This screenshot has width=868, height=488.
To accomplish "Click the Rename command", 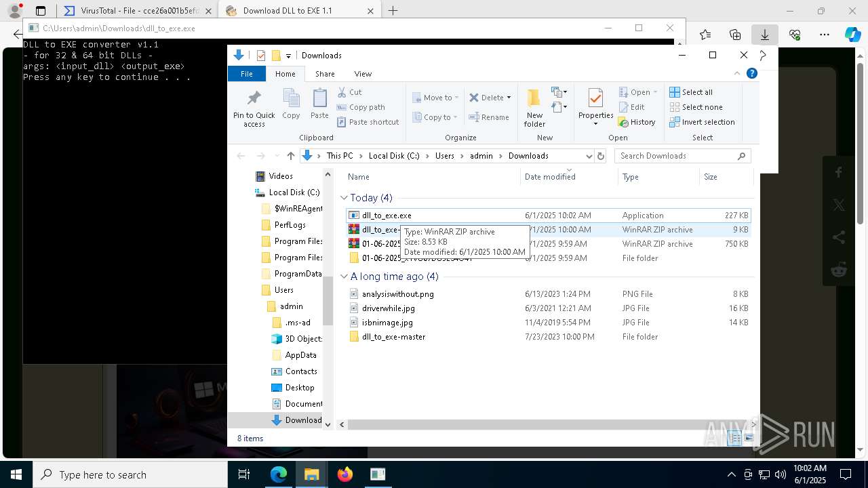I will 489,117.
